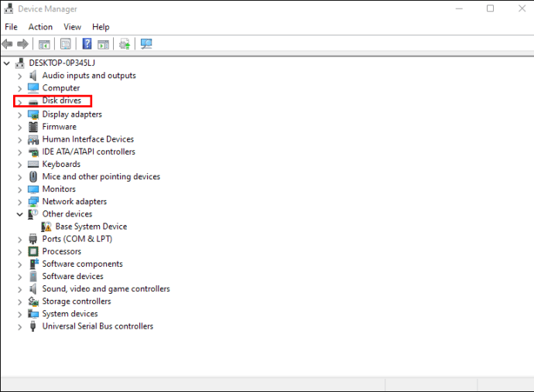
Task: Click the Device Manager title bar icon
Action: click(x=9, y=9)
